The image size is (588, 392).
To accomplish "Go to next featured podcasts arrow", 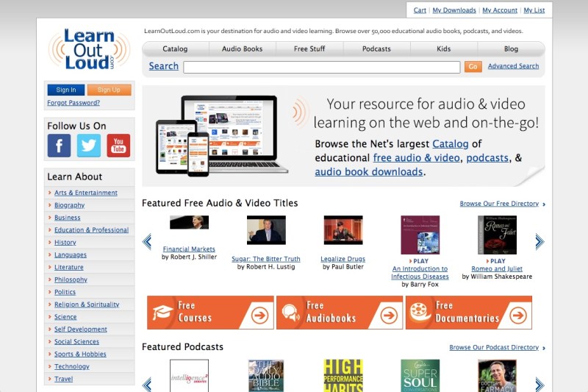I will (x=539, y=385).
